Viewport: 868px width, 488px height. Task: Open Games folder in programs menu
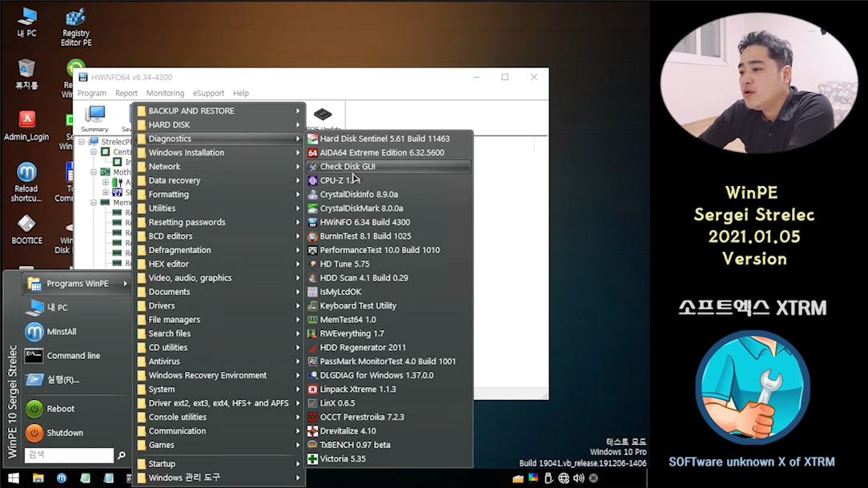click(219, 445)
